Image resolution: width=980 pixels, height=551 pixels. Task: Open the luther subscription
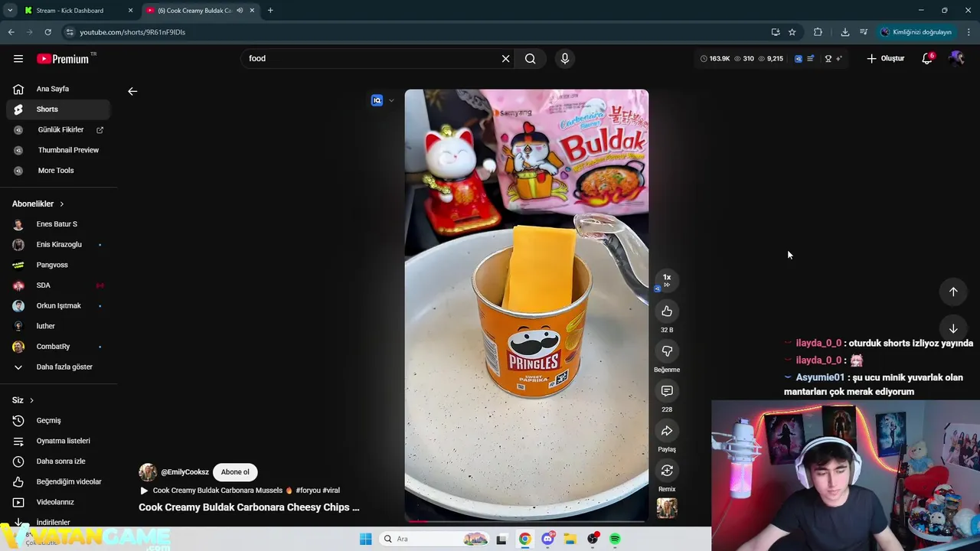58,326
